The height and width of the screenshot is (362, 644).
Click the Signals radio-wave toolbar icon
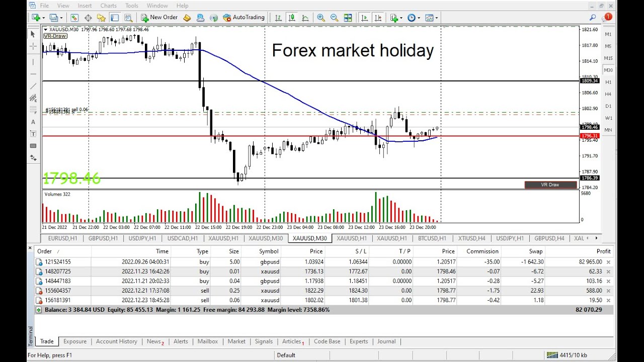click(x=214, y=18)
